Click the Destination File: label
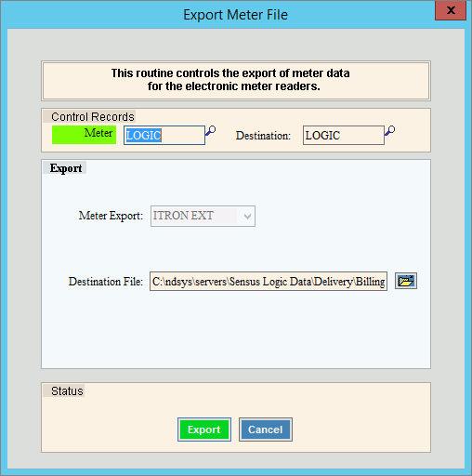Image resolution: width=472 pixels, height=476 pixels. click(x=106, y=282)
